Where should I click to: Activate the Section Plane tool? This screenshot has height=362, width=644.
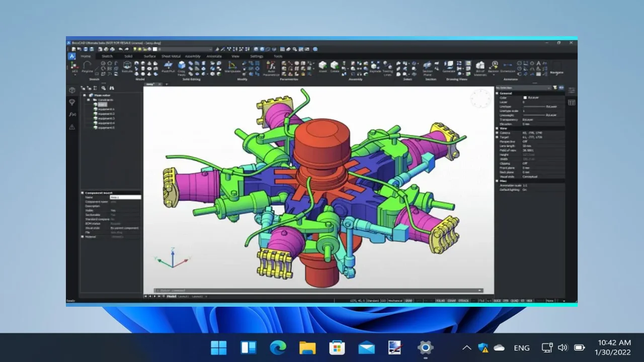pos(427,68)
